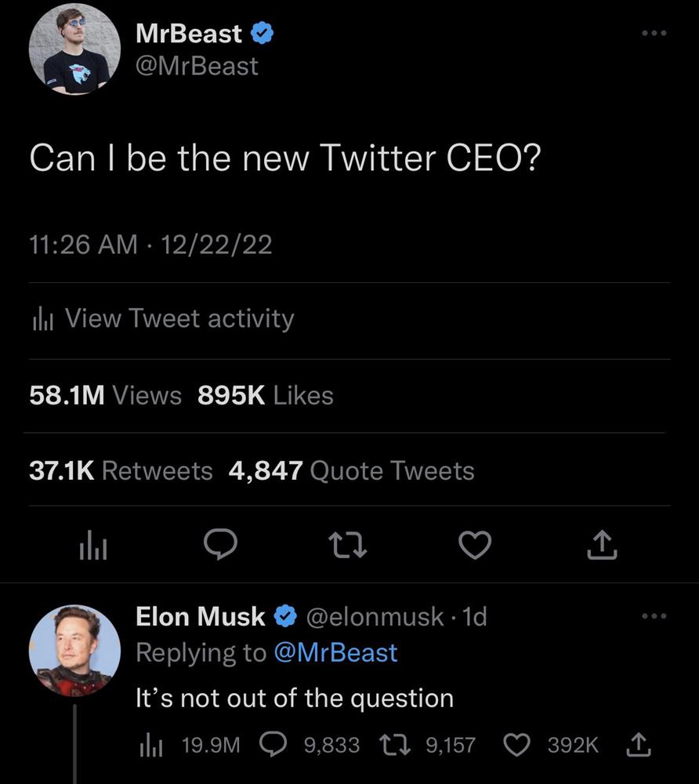Click the retweet icon on MrBeast's tweet
The height and width of the screenshot is (784, 699).
[x=348, y=545]
